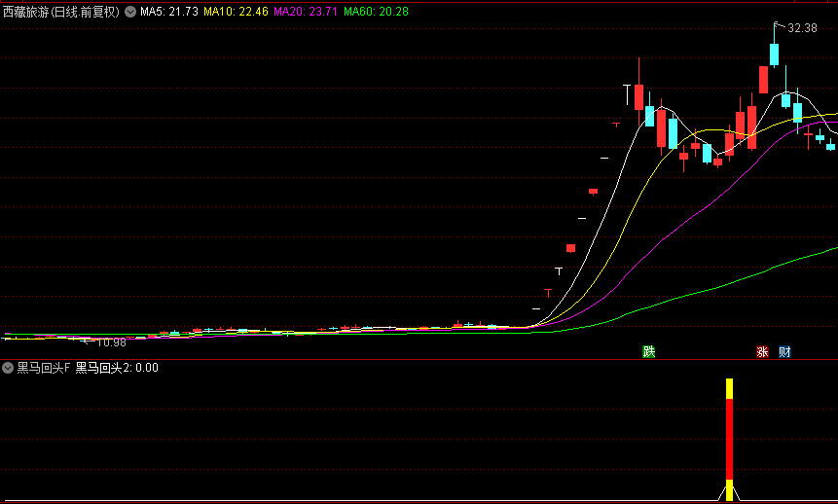This screenshot has width=838, height=504.
Task: Click the 32.38 high price flag
Action: 801,28
